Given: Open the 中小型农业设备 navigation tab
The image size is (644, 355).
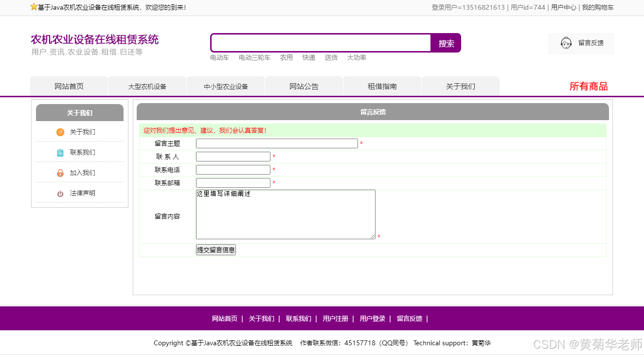Looking at the screenshot, I should [x=226, y=87].
